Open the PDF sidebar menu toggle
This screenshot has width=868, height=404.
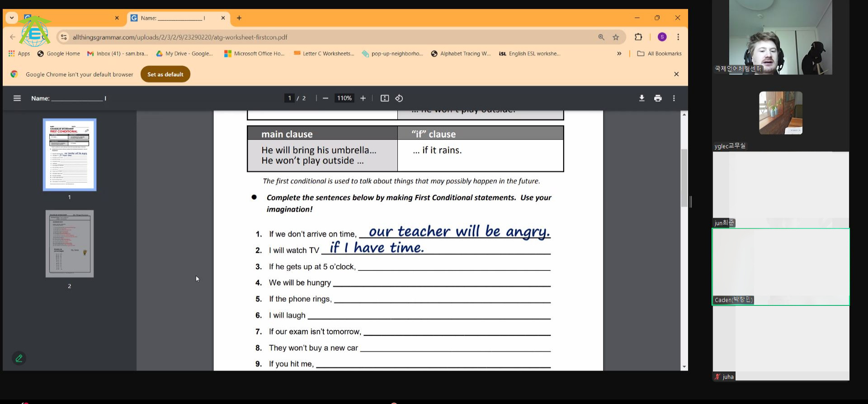tap(17, 98)
